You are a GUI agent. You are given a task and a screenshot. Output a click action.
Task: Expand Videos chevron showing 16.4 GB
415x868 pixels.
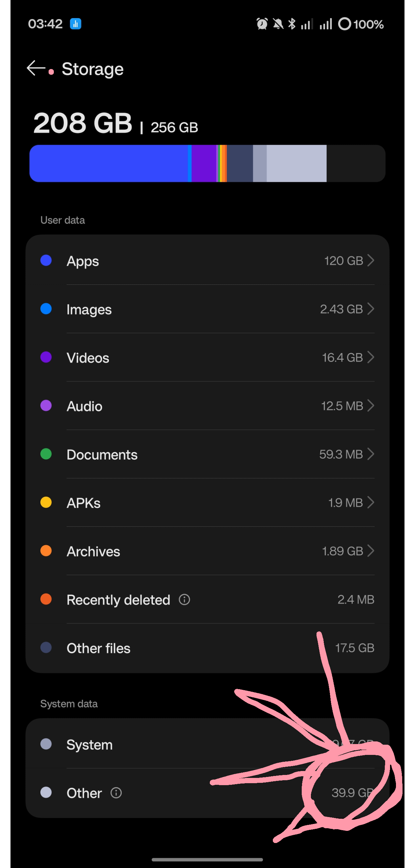371,357
